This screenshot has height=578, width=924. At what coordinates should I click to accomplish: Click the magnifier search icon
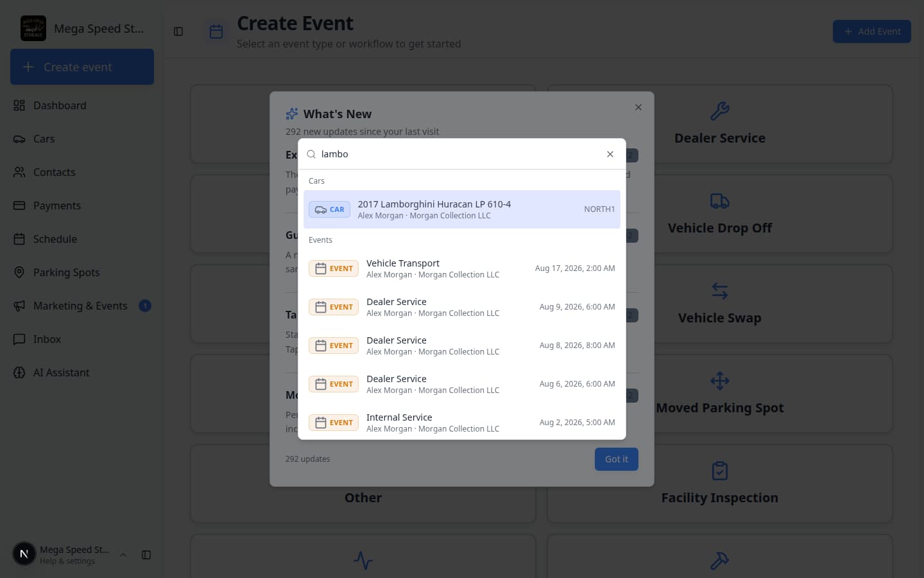point(311,154)
